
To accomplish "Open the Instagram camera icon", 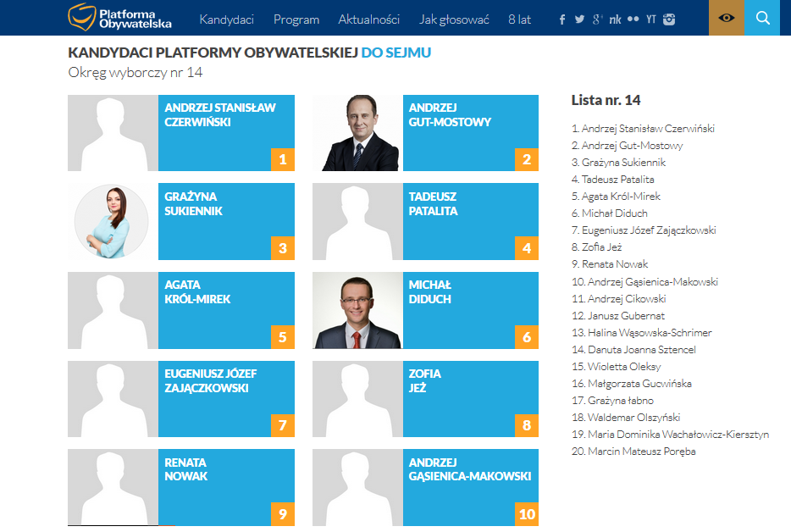I will click(x=669, y=19).
